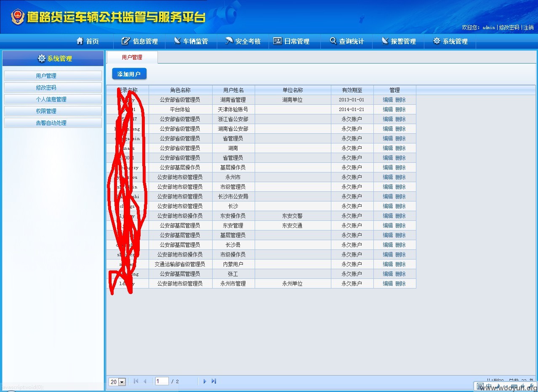538x392 pixels.
Task: Edit the 内蒙用户 user row
Action: click(388, 264)
